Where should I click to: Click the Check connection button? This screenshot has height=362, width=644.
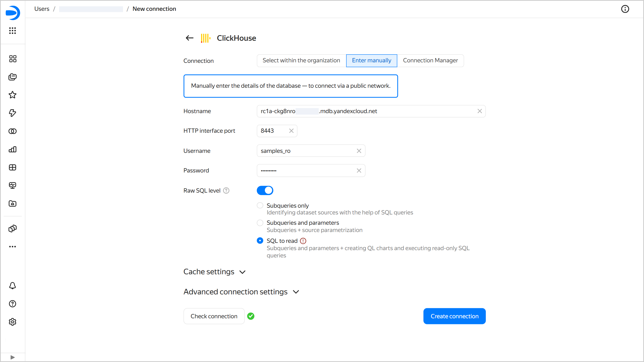tap(214, 316)
